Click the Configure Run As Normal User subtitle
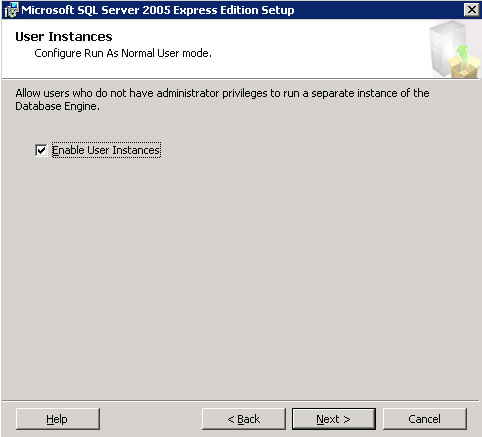 tap(123, 53)
